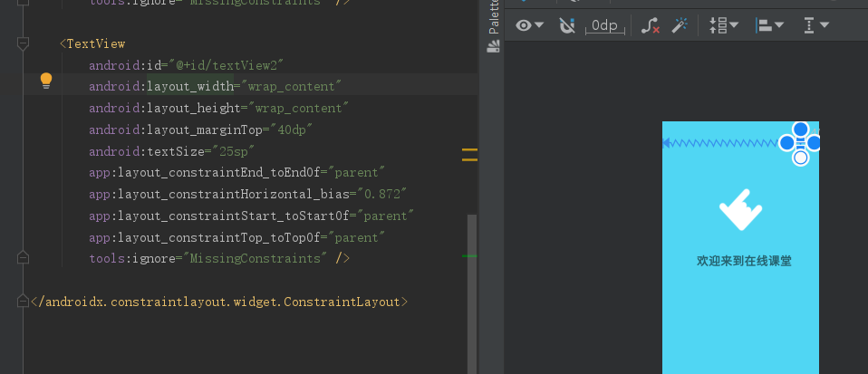Click the bottom constraint handle circle
This screenshot has width=868, height=374.
click(x=800, y=158)
